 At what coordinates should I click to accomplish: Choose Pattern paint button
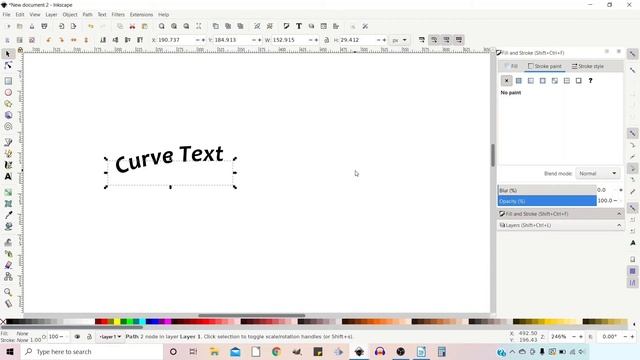point(567,81)
